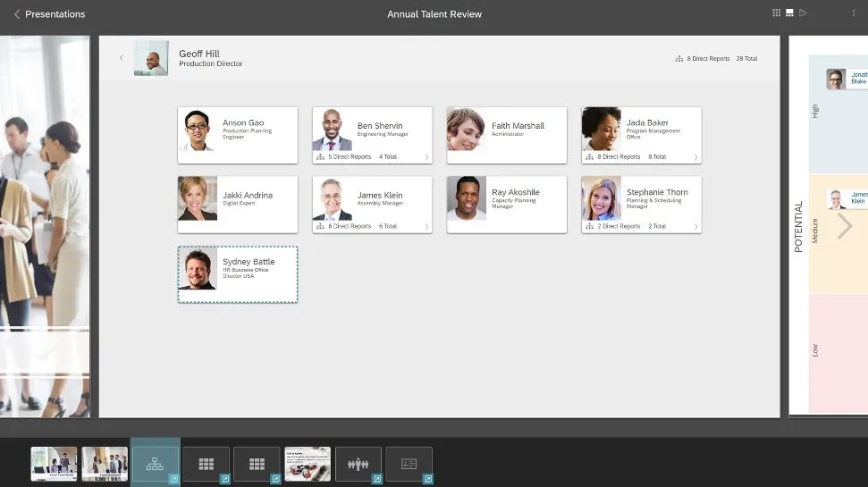Viewport: 868px width, 487px height.
Task: Select people group slide in filmstrip
Action: [x=358, y=464]
